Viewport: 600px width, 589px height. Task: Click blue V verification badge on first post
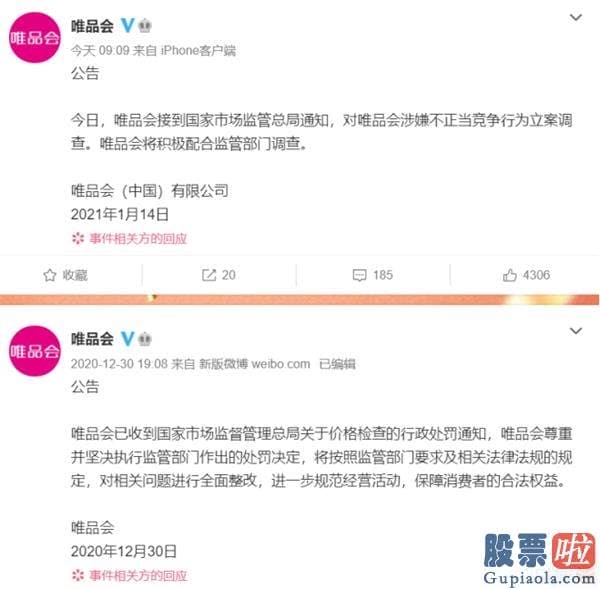pyautogui.click(x=127, y=26)
